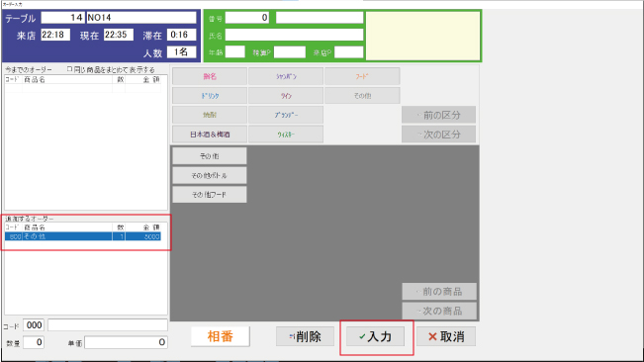Click the table name field NO14

[141, 18]
